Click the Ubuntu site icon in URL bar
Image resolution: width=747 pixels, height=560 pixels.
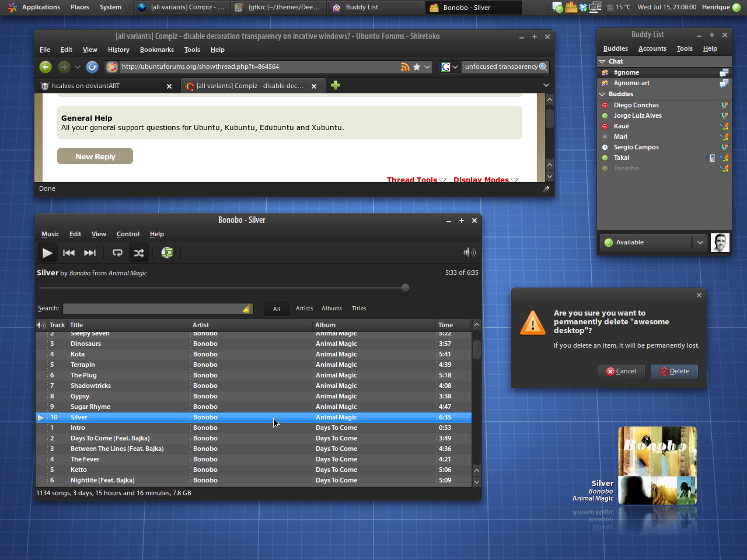pos(112,67)
